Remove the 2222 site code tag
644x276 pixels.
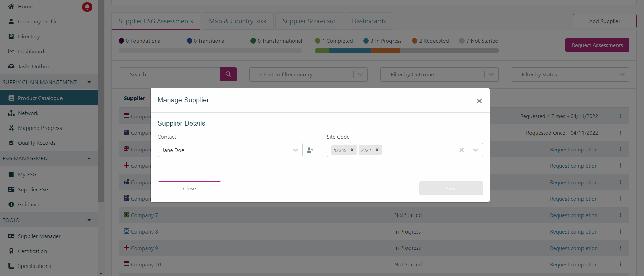pos(377,150)
